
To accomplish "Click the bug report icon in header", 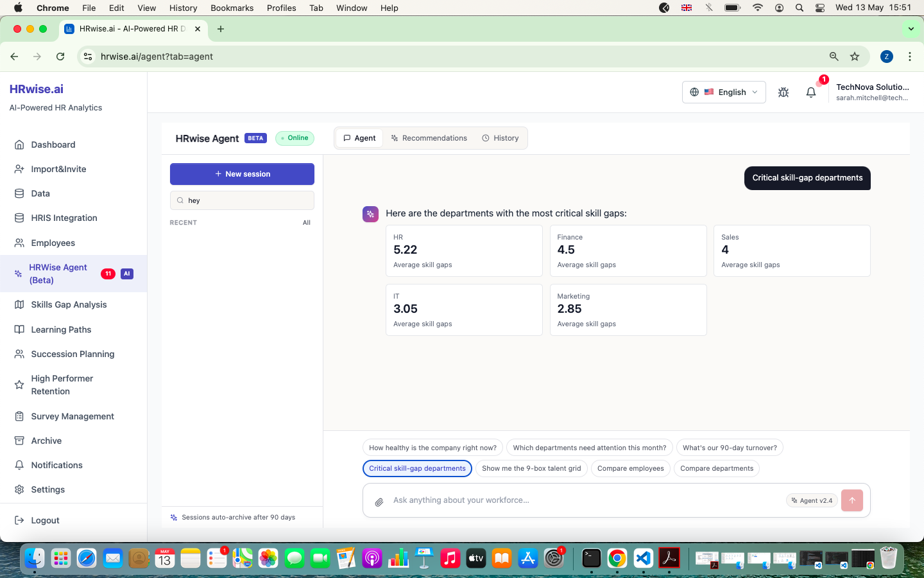I will 783,92.
